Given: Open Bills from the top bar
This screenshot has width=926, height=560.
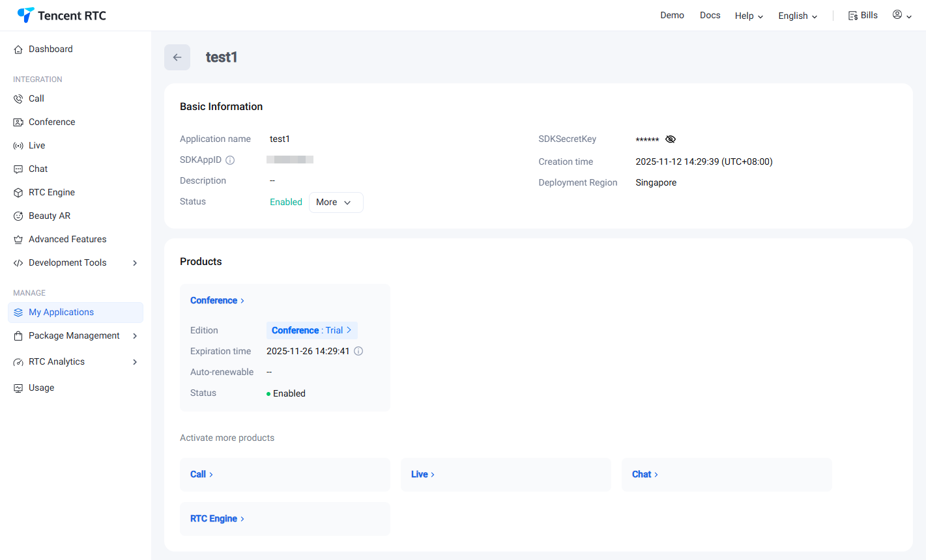Looking at the screenshot, I should 863,16.
